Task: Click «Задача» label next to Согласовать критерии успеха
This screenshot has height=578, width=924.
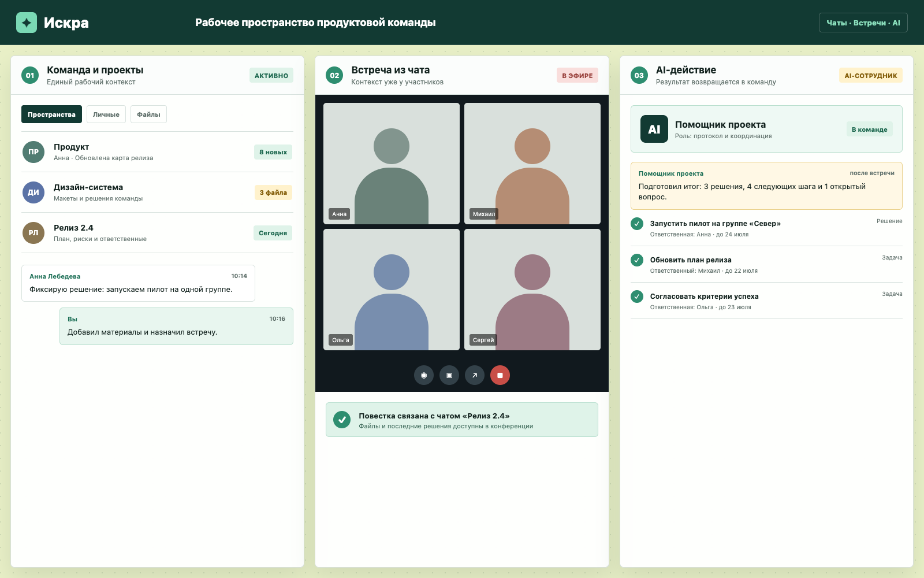Action: 892,294
